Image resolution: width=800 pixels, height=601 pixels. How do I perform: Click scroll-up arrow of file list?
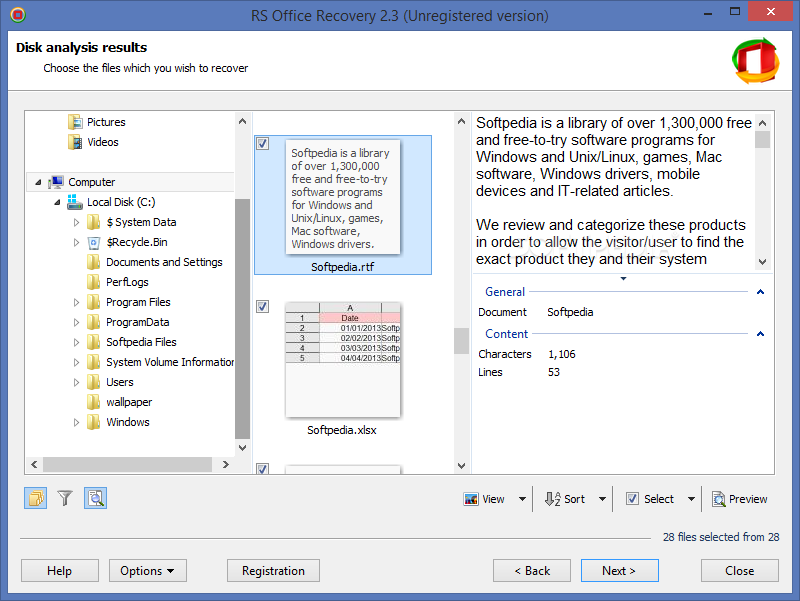click(x=461, y=121)
